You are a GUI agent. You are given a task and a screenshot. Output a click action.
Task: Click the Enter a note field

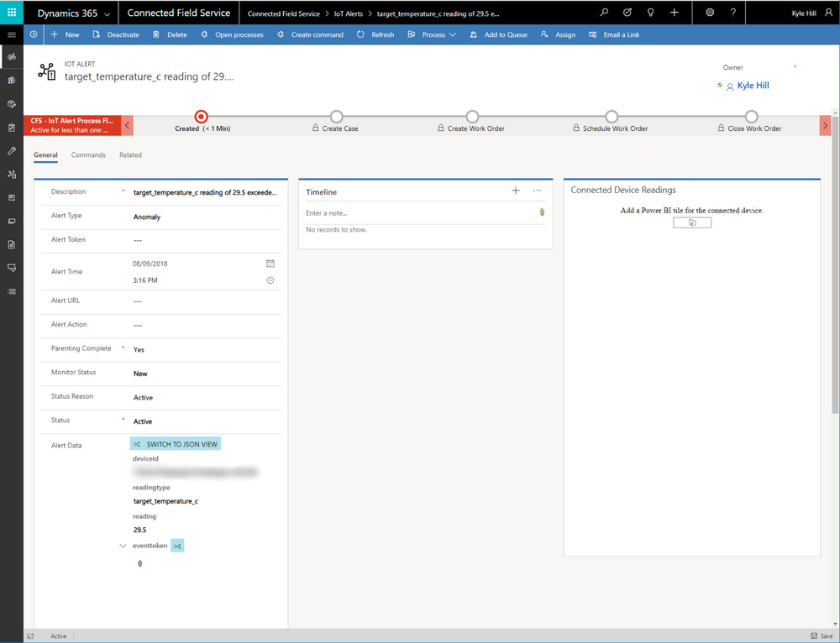(421, 213)
